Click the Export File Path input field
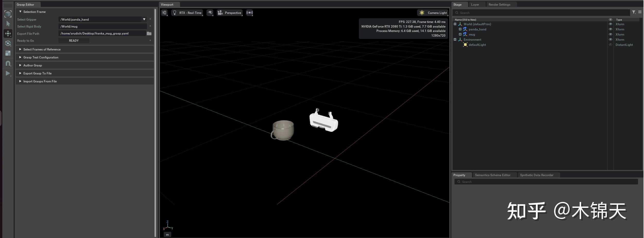This screenshot has height=238, width=644. [x=102, y=33]
